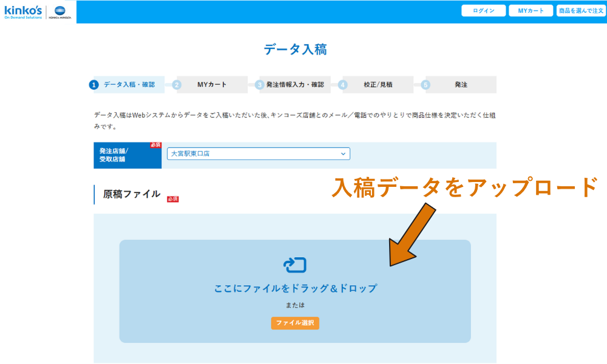The width and height of the screenshot is (607, 364).
Task: Click the ここにファイルをドラッグ＆ドロップ text
Action: (296, 289)
